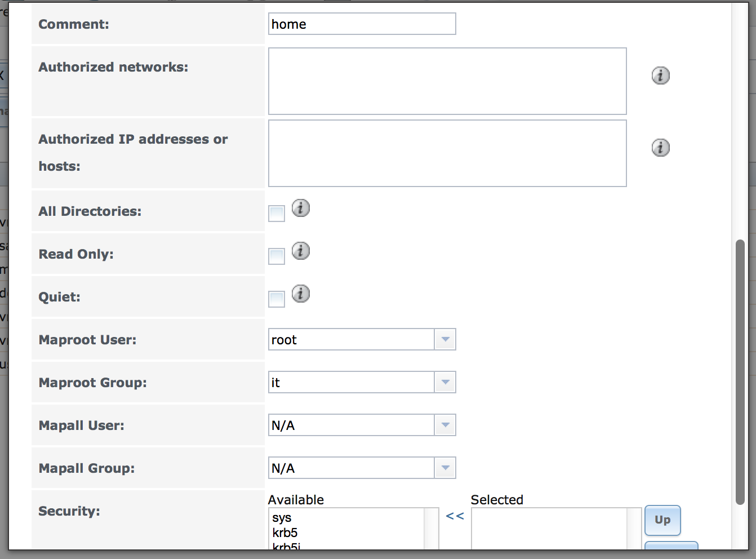
Task: Toggle the Quiet checkbox
Action: [276, 299]
